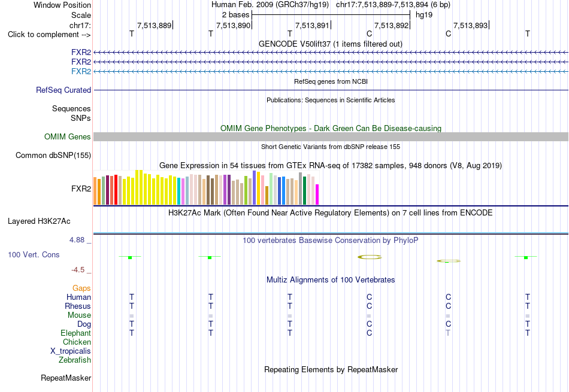Click the 'Click to complement -->' label
Screen dimensions: 569x392
click(49, 35)
